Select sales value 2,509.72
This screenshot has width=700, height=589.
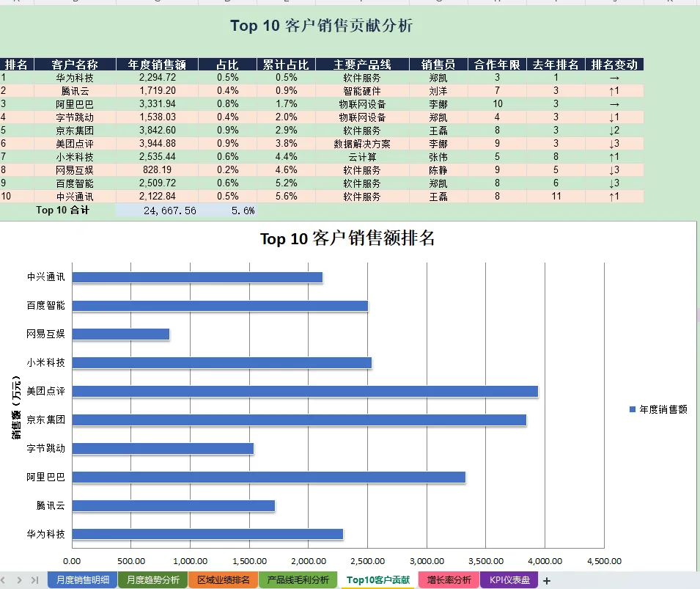pos(157,183)
